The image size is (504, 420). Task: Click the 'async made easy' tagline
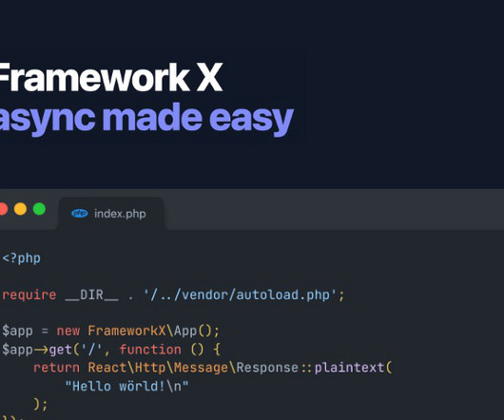pos(146,119)
